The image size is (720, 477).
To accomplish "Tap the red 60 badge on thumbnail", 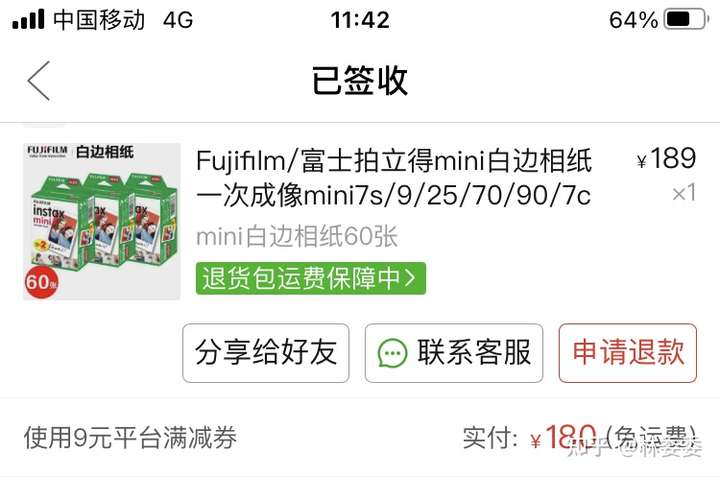I will pos(41,281).
